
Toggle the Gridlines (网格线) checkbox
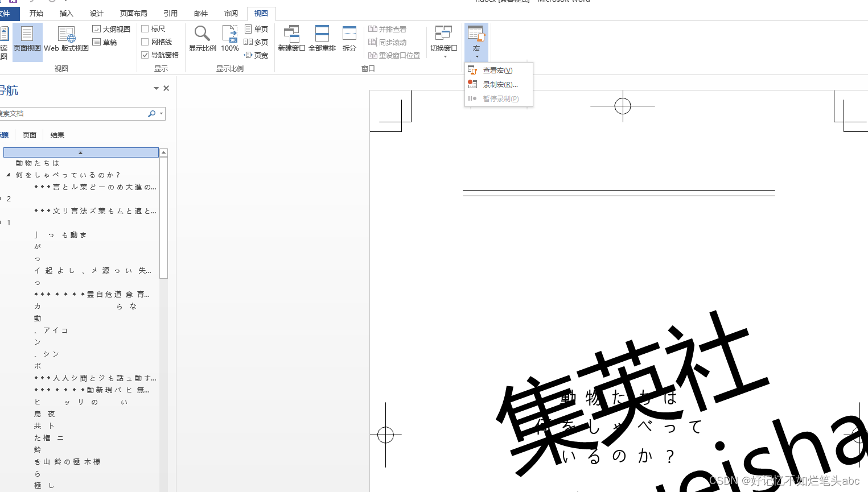coord(145,42)
